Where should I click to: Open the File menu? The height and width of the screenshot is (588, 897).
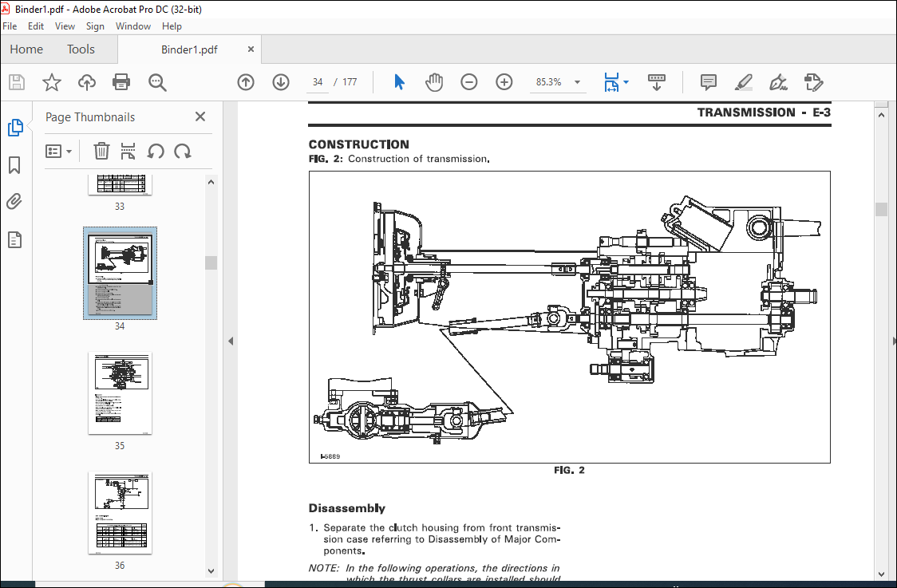10,26
